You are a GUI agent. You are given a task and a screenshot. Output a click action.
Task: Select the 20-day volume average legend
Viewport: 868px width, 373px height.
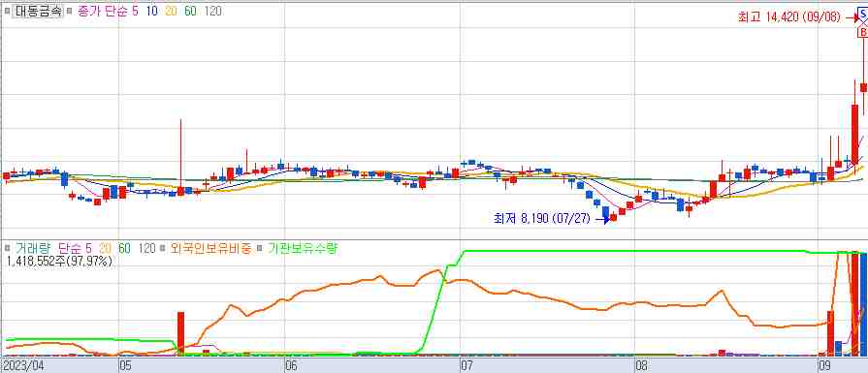105,249
